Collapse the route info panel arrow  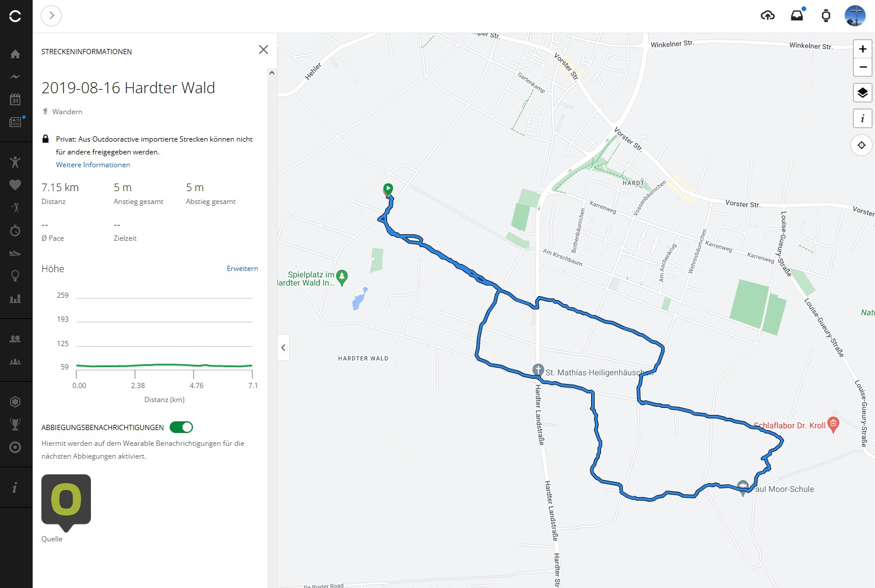tap(283, 348)
